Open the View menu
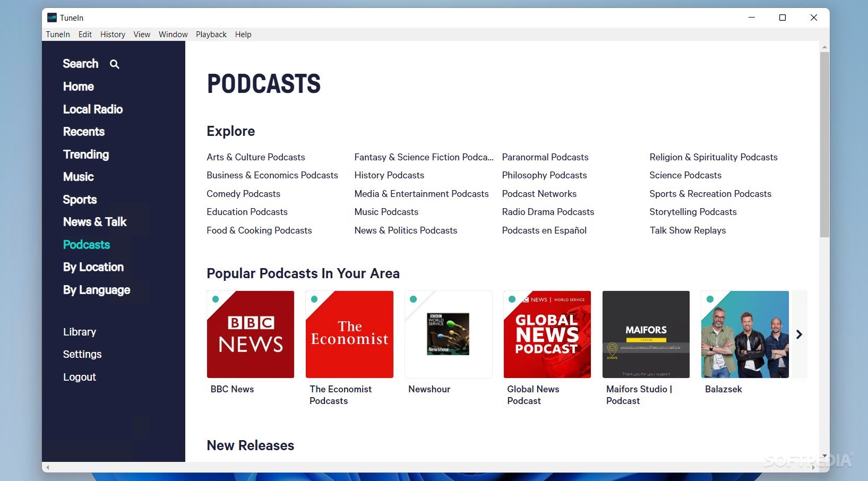Screen dimensions: 868x481 click(x=142, y=35)
